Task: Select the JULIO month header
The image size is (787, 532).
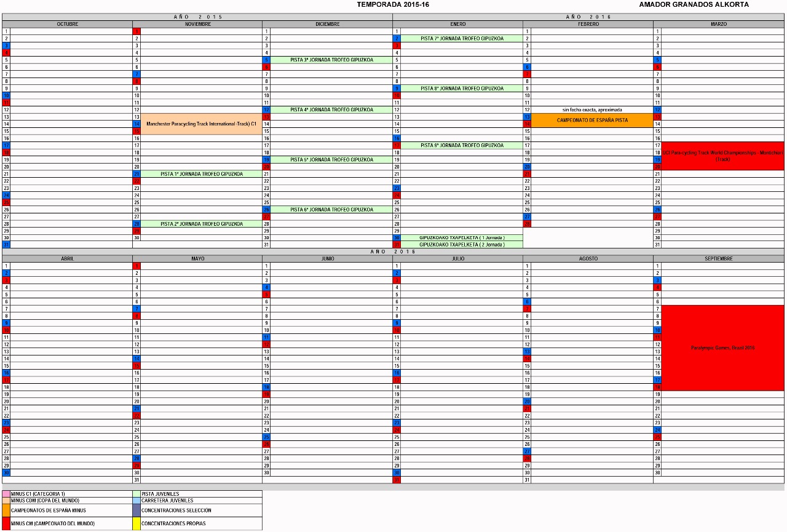Action: 458,259
